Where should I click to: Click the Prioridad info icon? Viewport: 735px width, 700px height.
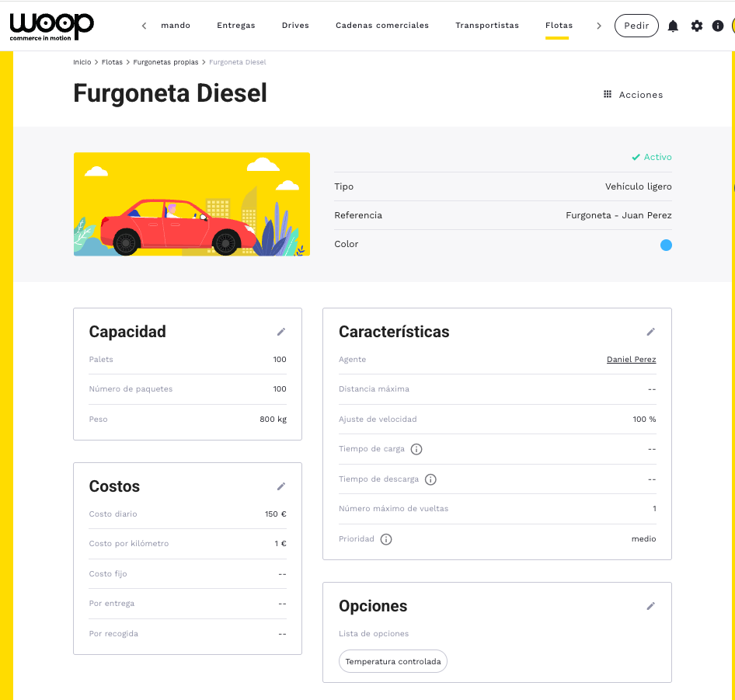386,539
